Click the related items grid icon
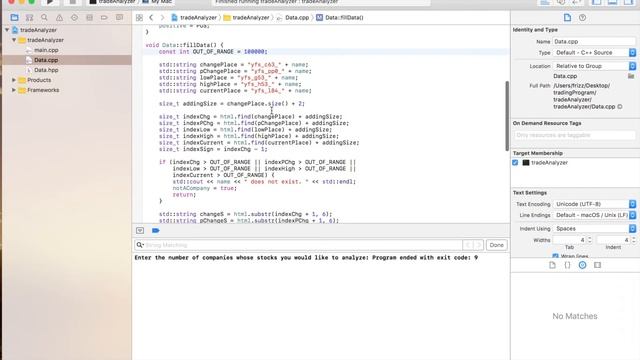Screen dimensions: 640x360 click(x=139, y=18)
